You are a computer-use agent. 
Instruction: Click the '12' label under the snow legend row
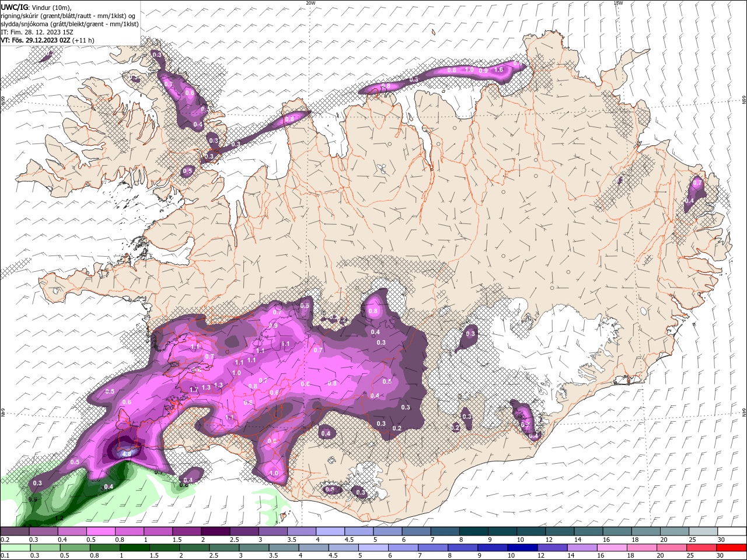click(549, 540)
